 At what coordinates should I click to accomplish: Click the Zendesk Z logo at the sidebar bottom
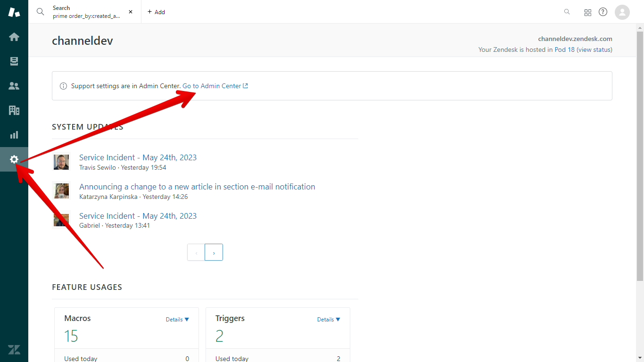(14, 350)
